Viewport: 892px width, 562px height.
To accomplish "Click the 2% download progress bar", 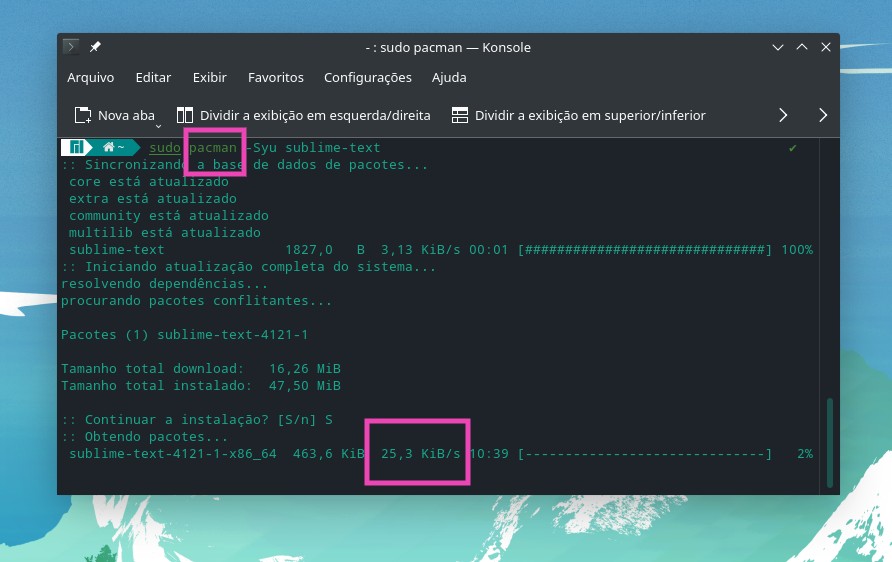I will pos(645,454).
